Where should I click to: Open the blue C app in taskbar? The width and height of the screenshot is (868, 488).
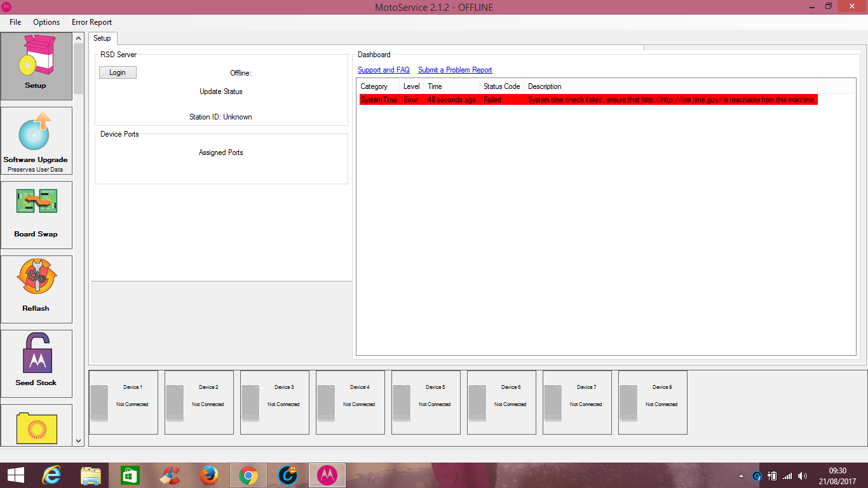coord(288,475)
